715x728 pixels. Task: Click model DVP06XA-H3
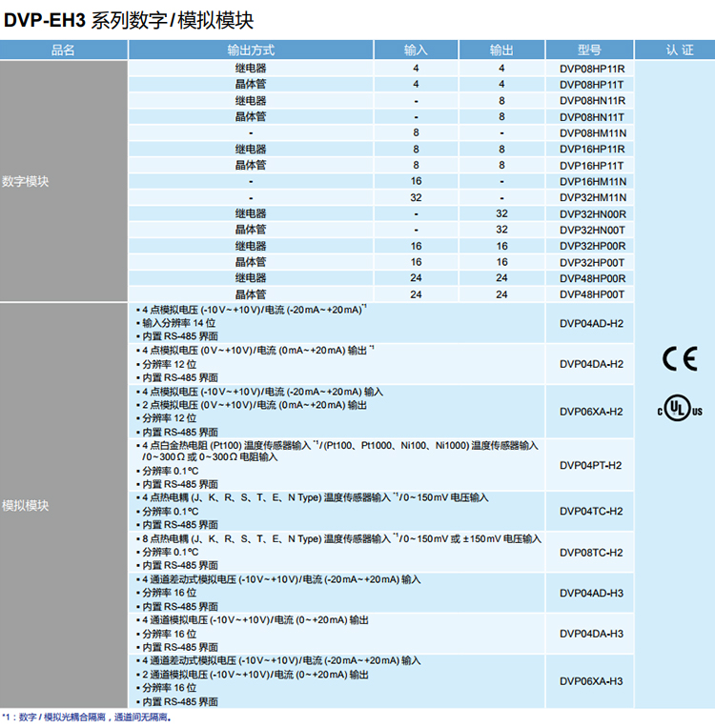pyautogui.click(x=591, y=681)
